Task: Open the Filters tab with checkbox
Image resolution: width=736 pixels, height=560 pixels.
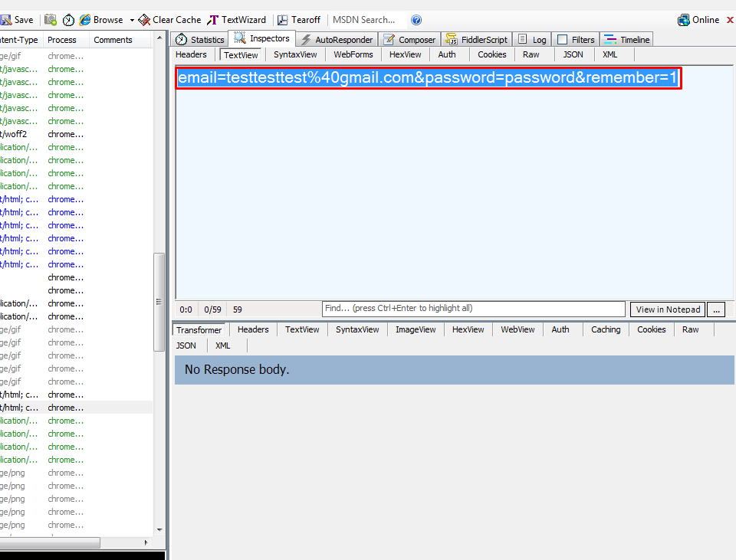Action: (576, 39)
